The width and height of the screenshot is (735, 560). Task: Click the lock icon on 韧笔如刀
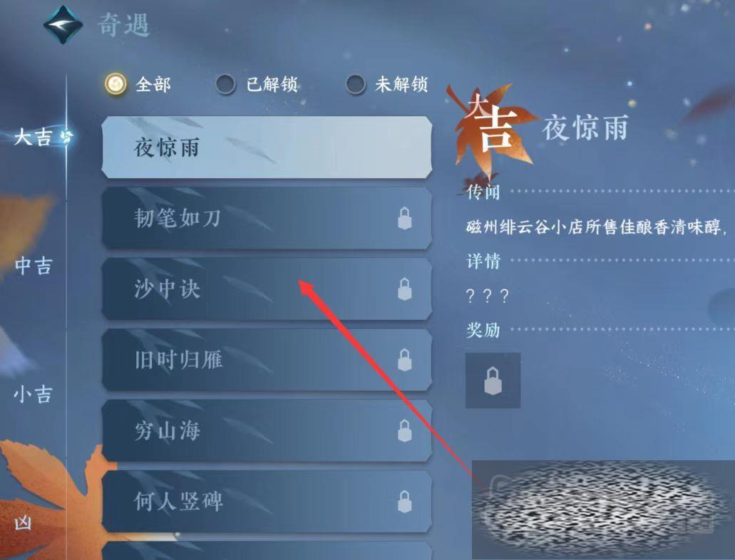404,219
